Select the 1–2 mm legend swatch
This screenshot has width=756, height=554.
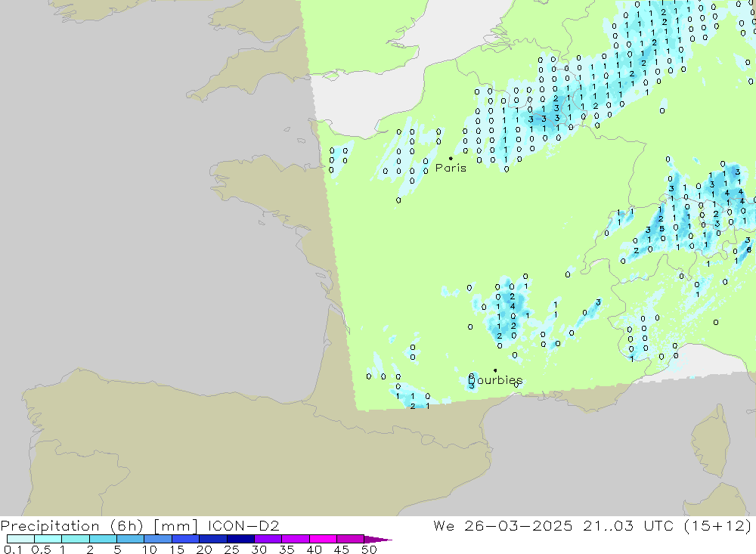click(76, 539)
